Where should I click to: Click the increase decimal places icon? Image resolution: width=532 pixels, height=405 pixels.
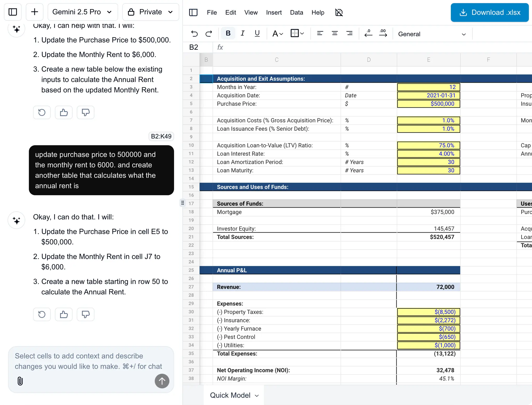tap(383, 33)
